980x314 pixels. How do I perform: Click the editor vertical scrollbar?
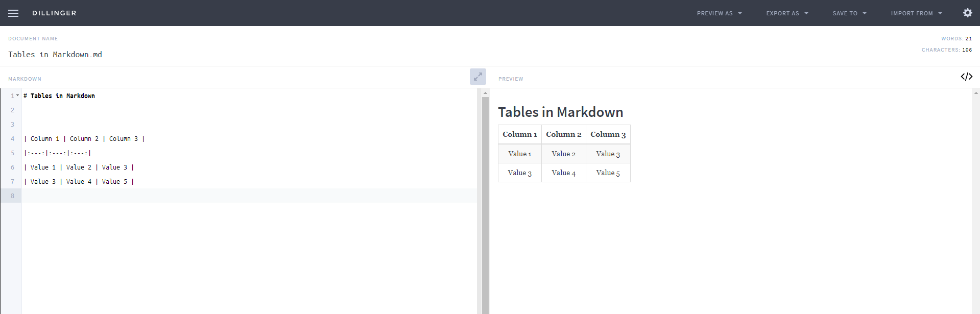485,204
